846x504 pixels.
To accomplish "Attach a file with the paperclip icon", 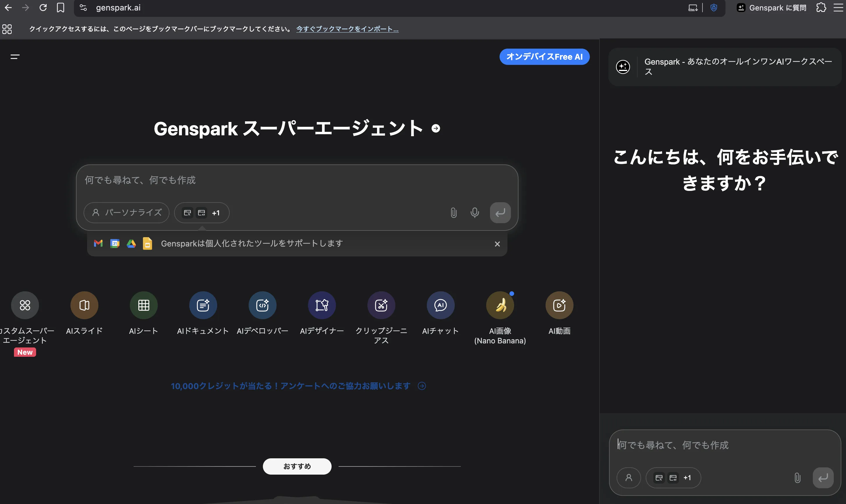I will pos(453,213).
